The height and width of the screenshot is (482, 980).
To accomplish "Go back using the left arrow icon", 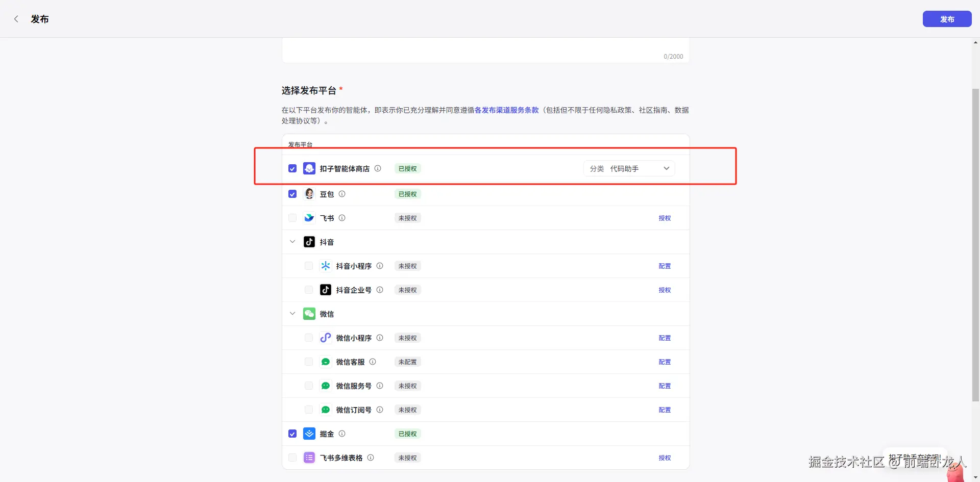I will (x=16, y=19).
